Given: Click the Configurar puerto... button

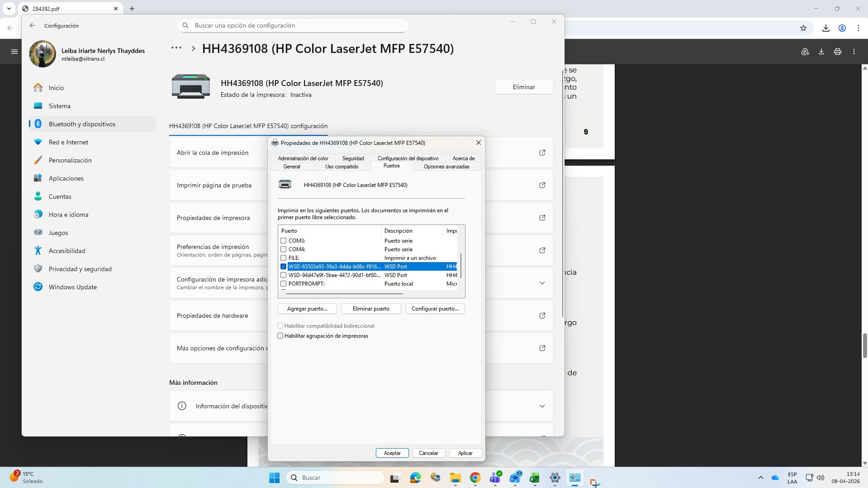Looking at the screenshot, I should pos(435,309).
